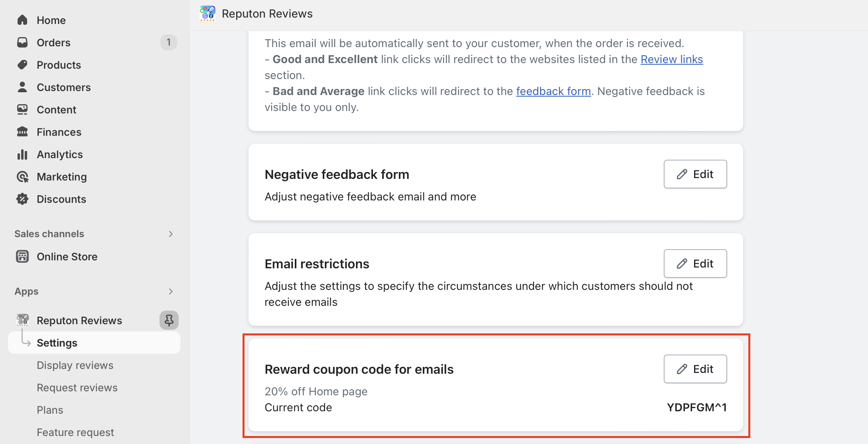Click the Finances bank icon
Viewport: 868px width, 444px height.
22,132
